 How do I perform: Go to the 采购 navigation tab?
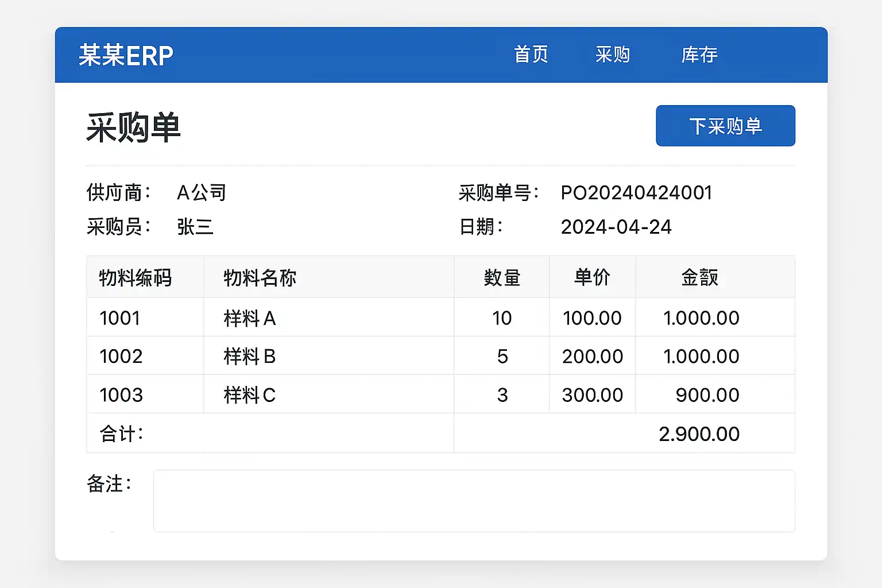(x=612, y=55)
